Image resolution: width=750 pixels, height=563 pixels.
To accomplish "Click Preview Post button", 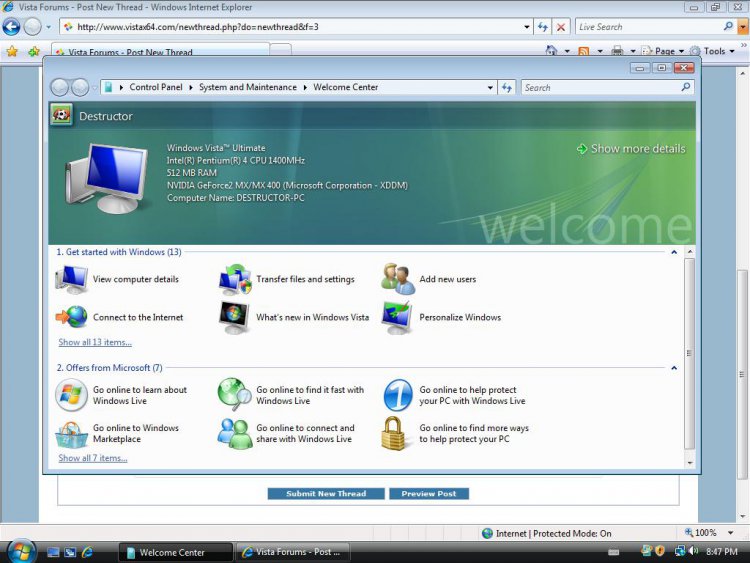I will coord(429,494).
